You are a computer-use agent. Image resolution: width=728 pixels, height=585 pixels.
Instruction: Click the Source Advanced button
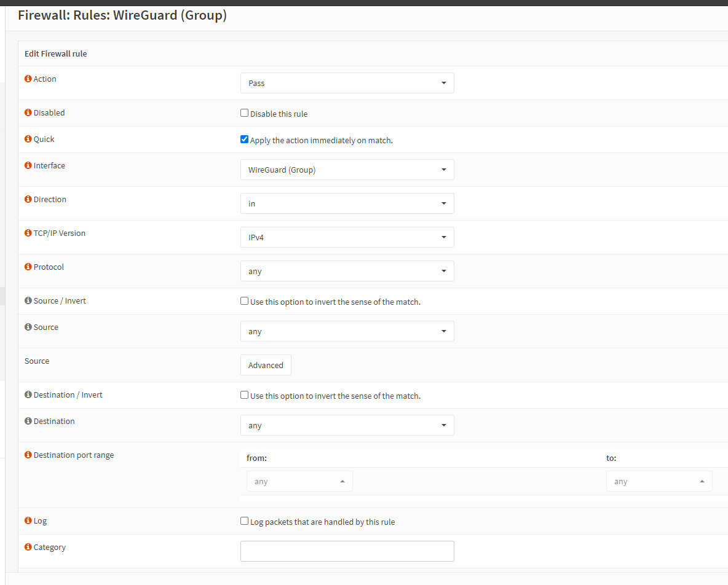point(266,365)
